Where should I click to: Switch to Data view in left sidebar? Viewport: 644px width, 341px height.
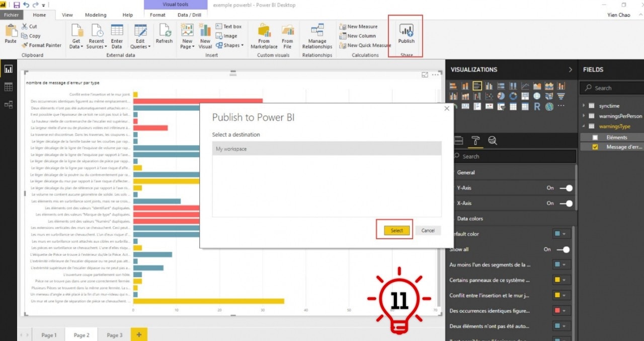pos(9,87)
